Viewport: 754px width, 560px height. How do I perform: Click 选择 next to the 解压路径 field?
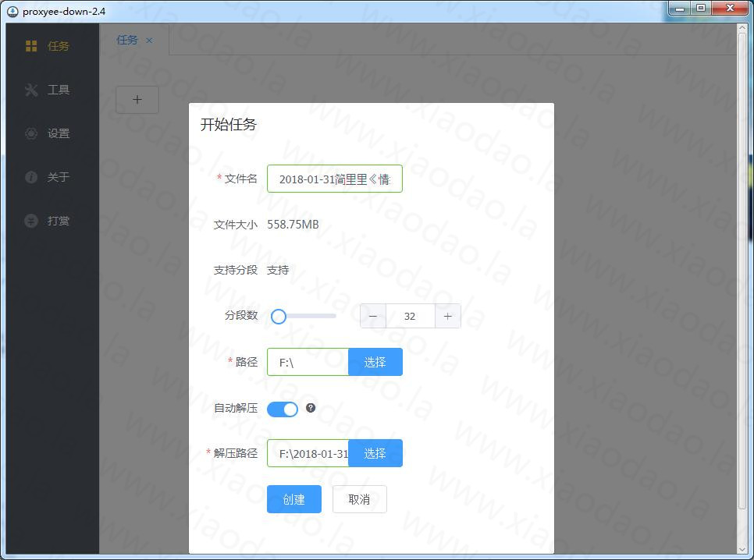375,453
